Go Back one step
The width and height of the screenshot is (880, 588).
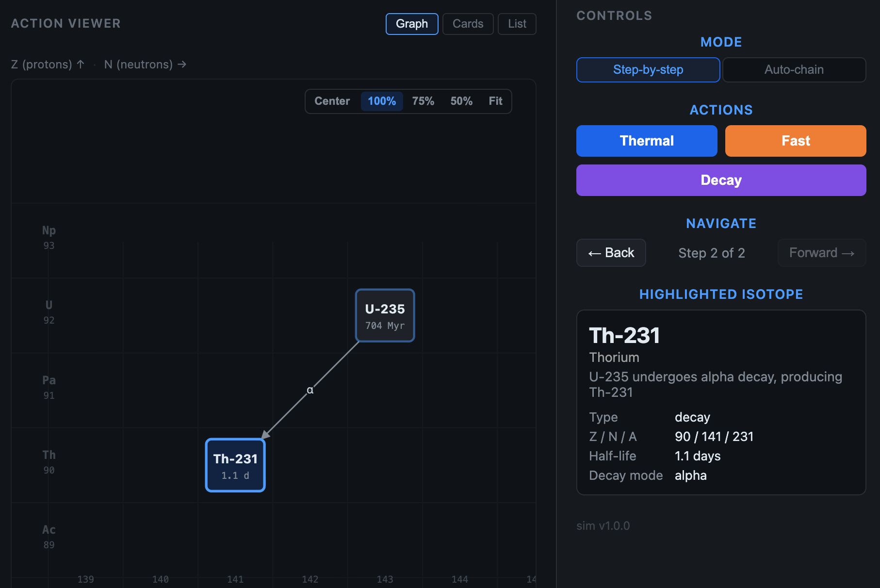(x=611, y=253)
